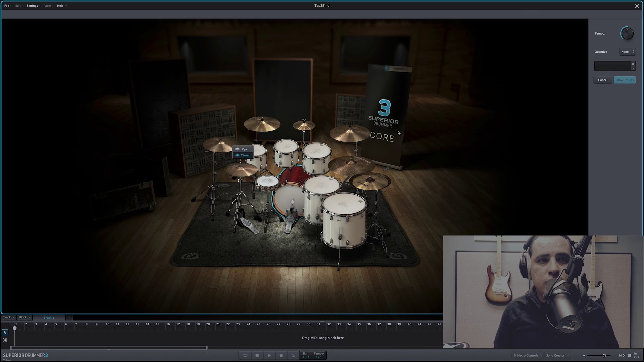
Task: Click the Record transport button
Action: pyautogui.click(x=281, y=355)
